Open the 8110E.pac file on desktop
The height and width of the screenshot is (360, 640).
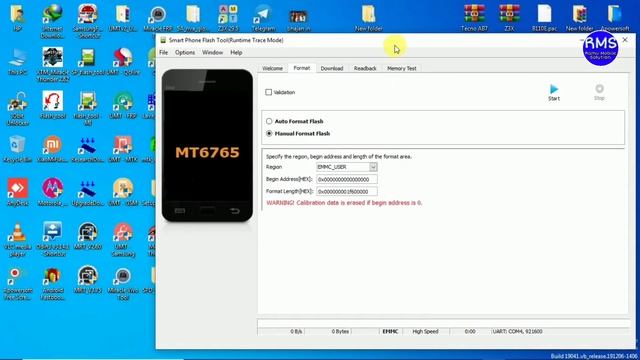544,18
